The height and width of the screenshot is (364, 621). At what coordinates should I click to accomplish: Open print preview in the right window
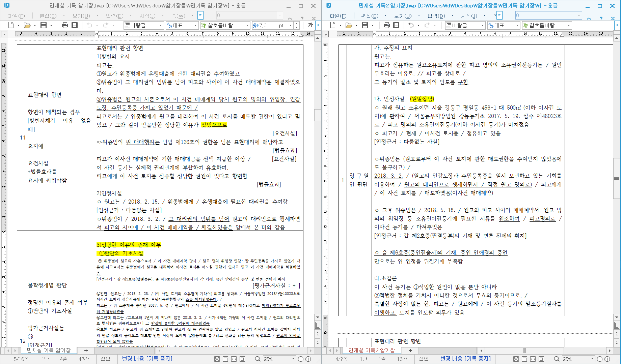click(x=396, y=25)
